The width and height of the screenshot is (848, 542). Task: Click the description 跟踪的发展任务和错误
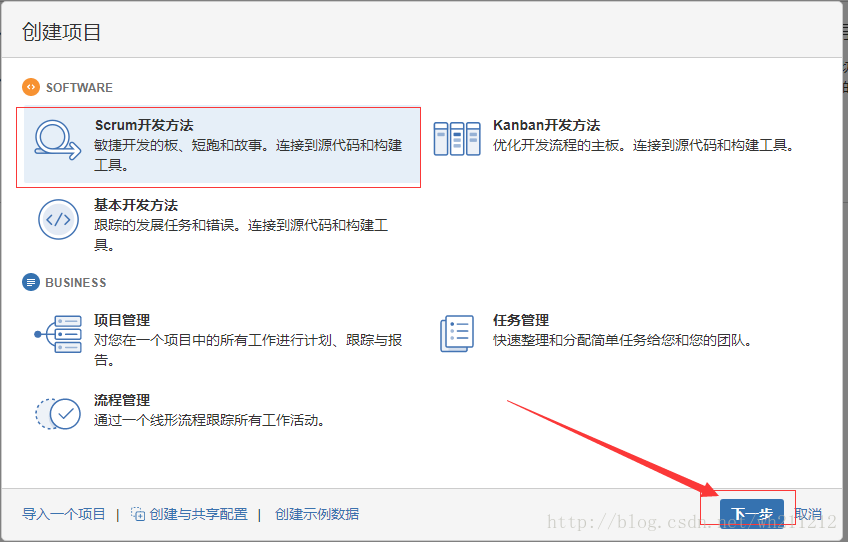241,235
